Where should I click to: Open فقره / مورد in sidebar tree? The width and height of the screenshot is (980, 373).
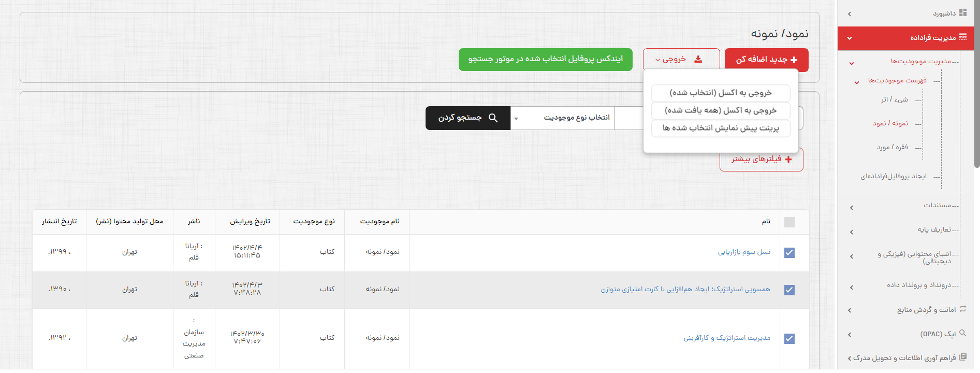(x=892, y=148)
